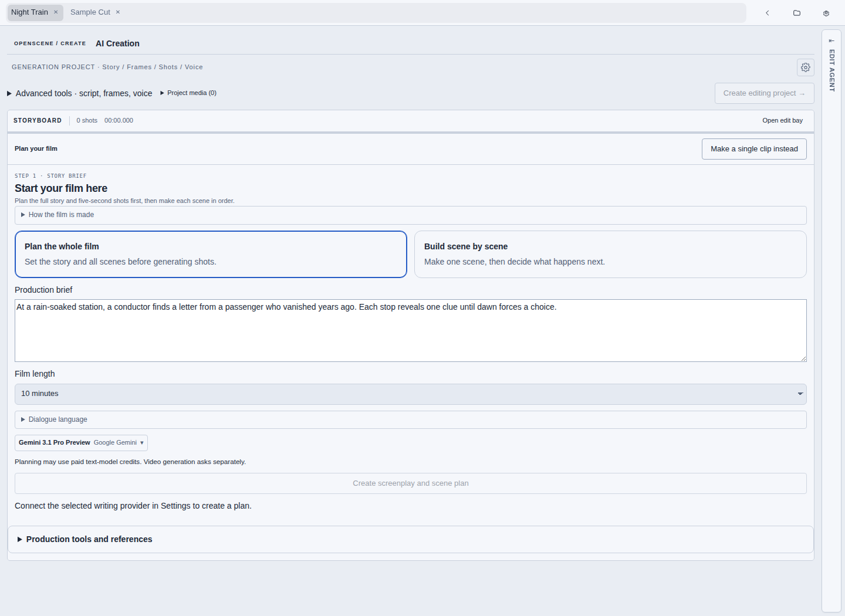Click the Plan your film label
Viewport: 845px width, 616px height.
point(36,148)
